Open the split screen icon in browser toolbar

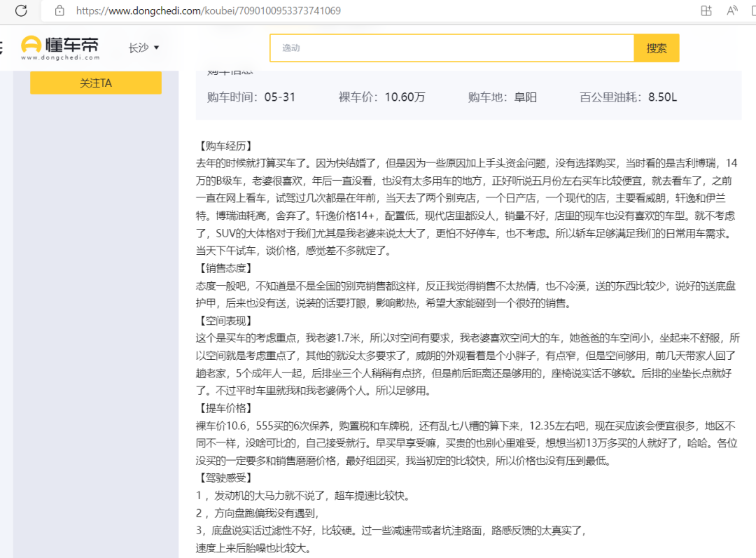click(x=706, y=11)
